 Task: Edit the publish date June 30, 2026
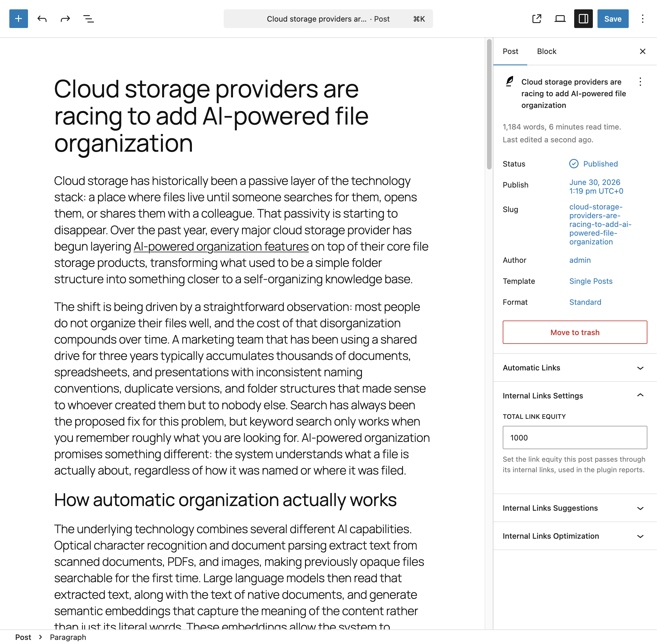[x=596, y=187]
